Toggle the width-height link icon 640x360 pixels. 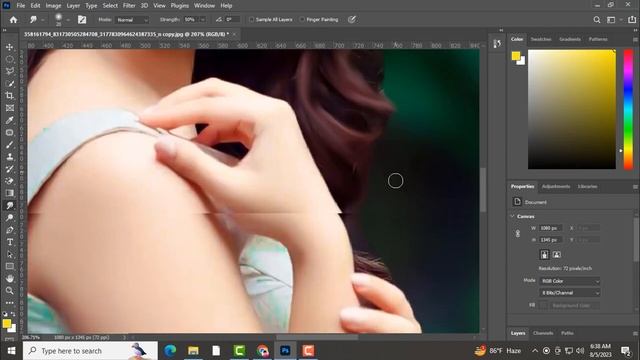(x=518, y=233)
